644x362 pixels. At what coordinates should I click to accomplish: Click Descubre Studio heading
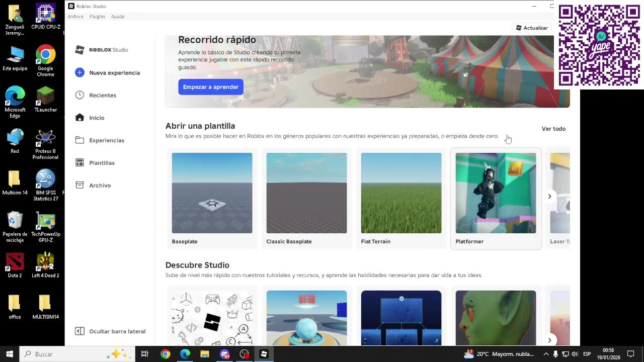click(197, 265)
